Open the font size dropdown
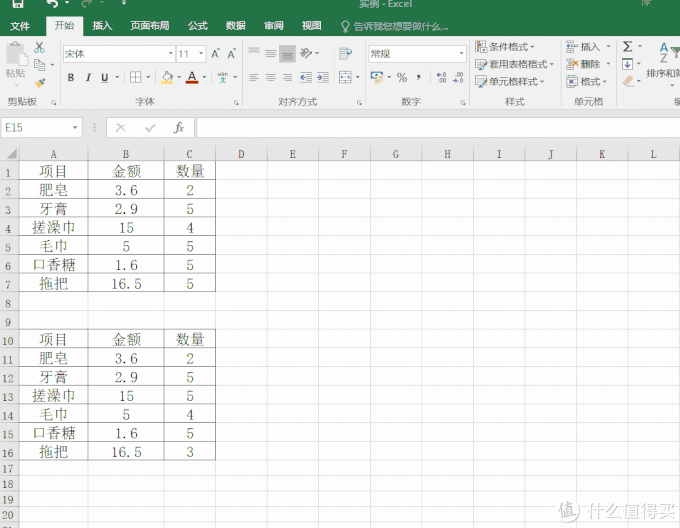 tap(191, 54)
